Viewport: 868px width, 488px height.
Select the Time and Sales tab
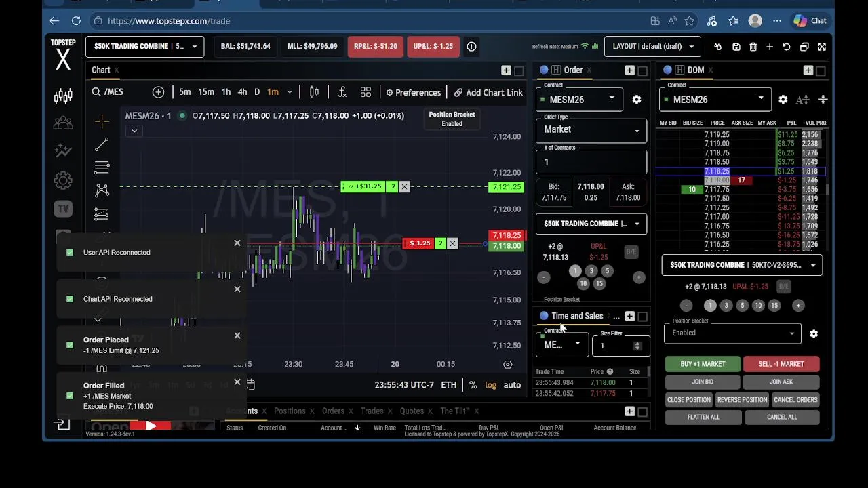coord(577,317)
